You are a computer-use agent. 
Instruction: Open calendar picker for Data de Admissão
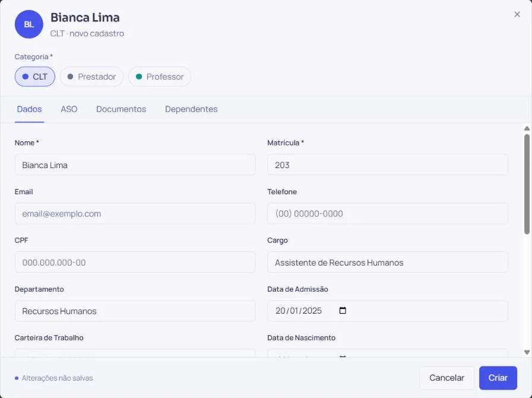(343, 311)
